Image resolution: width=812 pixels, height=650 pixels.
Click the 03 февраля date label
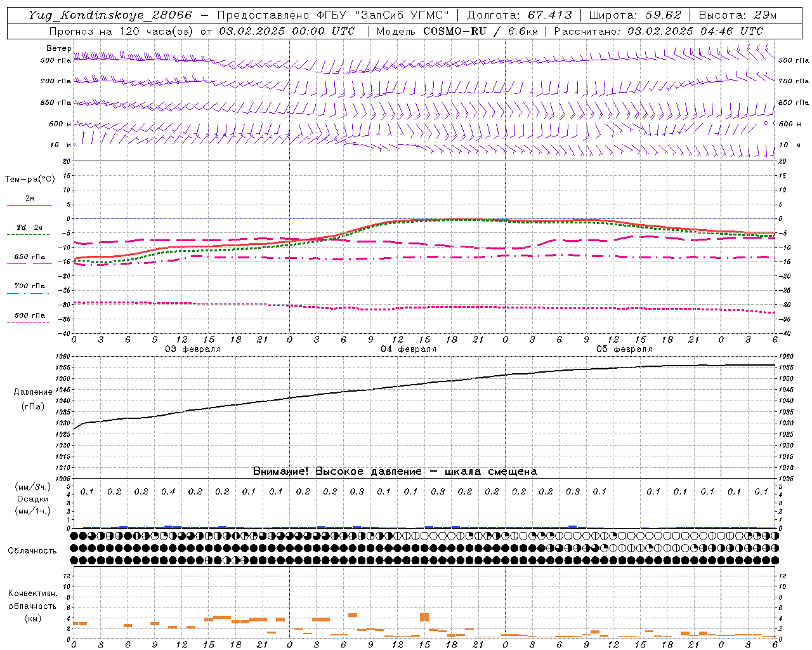pyautogui.click(x=193, y=349)
